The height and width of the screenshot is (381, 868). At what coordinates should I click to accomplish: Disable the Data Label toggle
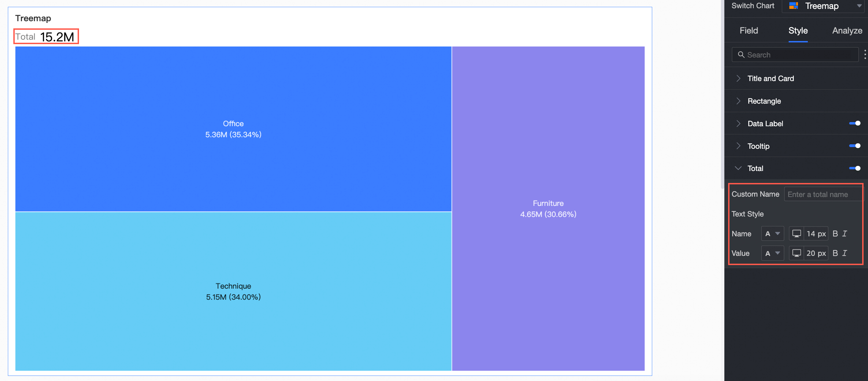[855, 123]
